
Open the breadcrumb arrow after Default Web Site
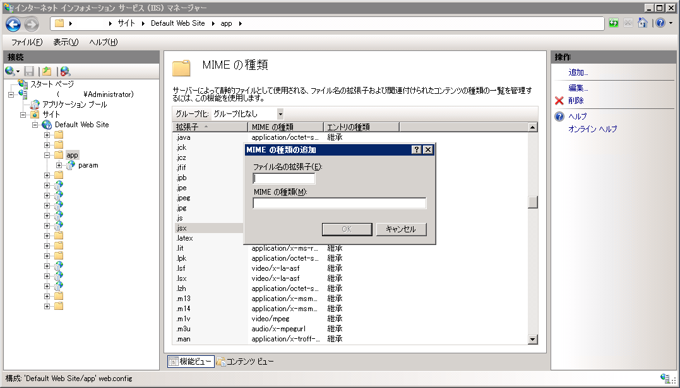(213, 23)
